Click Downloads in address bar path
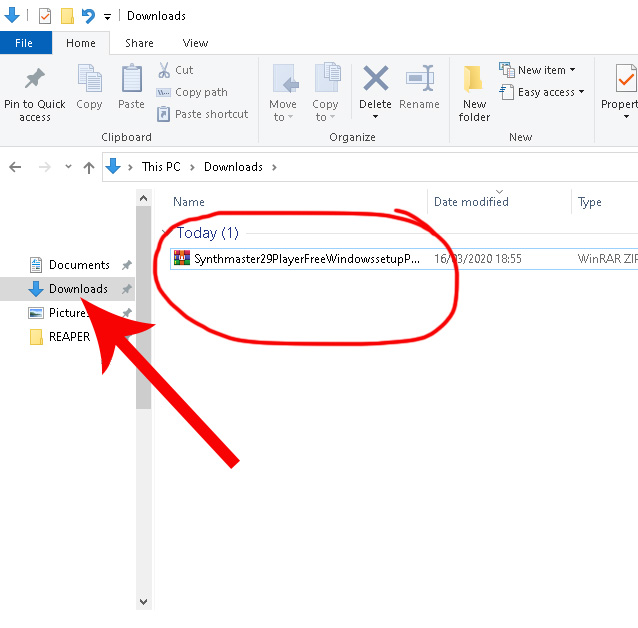Screen dimensions: 638x628 click(x=233, y=167)
